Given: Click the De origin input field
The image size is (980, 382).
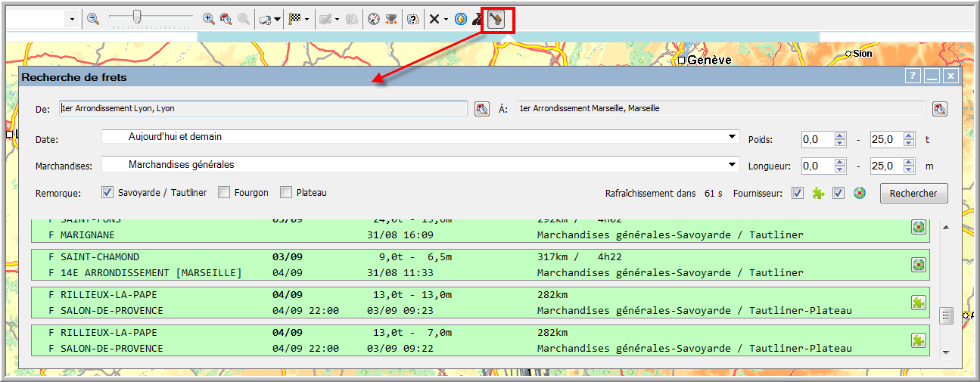Looking at the screenshot, I should 263,109.
